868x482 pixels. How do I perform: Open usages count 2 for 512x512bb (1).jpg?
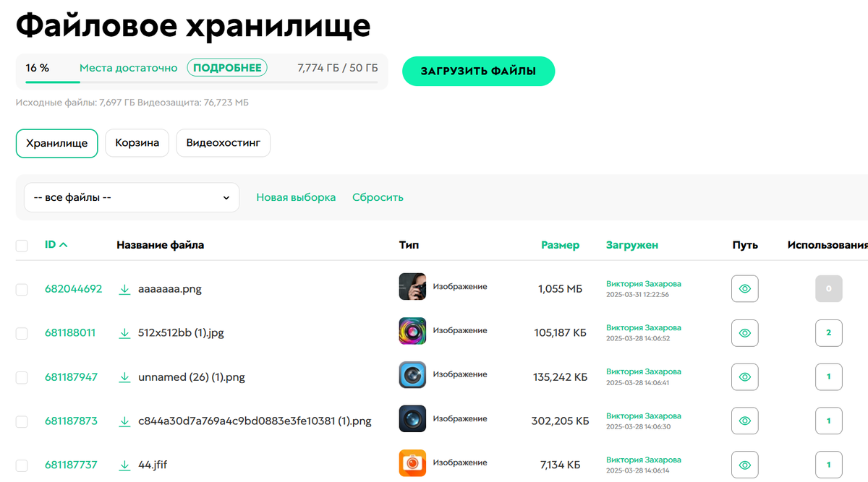pyautogui.click(x=829, y=333)
